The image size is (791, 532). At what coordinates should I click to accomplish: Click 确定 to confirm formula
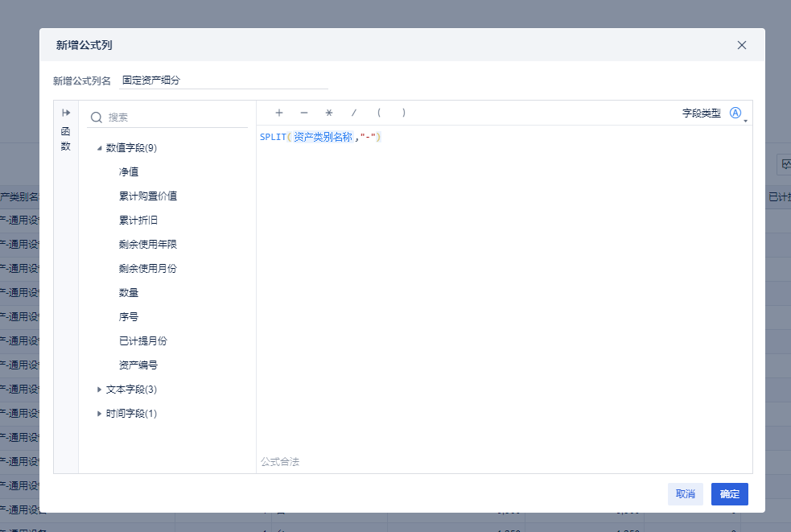tap(730, 494)
